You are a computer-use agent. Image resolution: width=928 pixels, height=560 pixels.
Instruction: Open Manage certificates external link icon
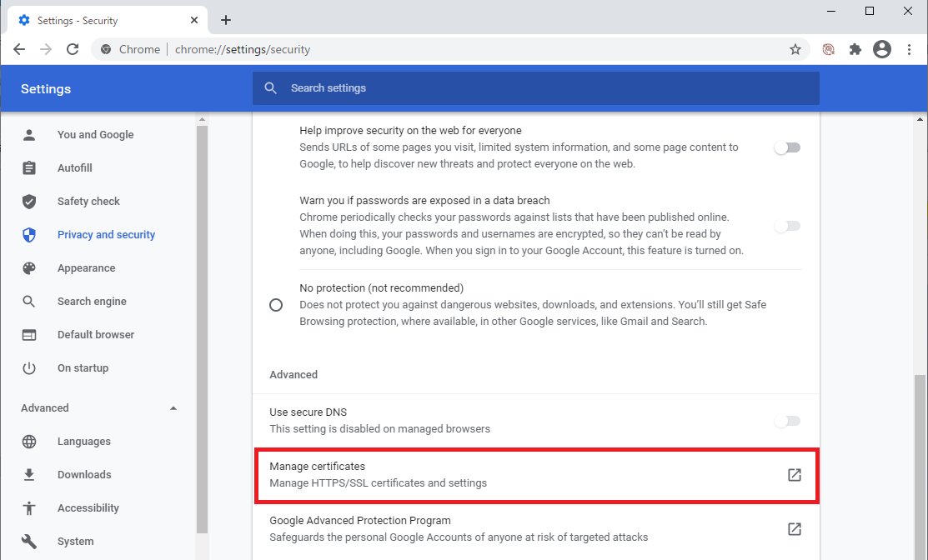pos(793,474)
